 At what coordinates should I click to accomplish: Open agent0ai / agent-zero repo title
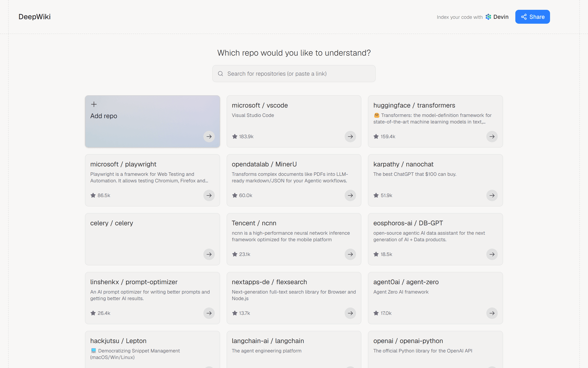406,282
